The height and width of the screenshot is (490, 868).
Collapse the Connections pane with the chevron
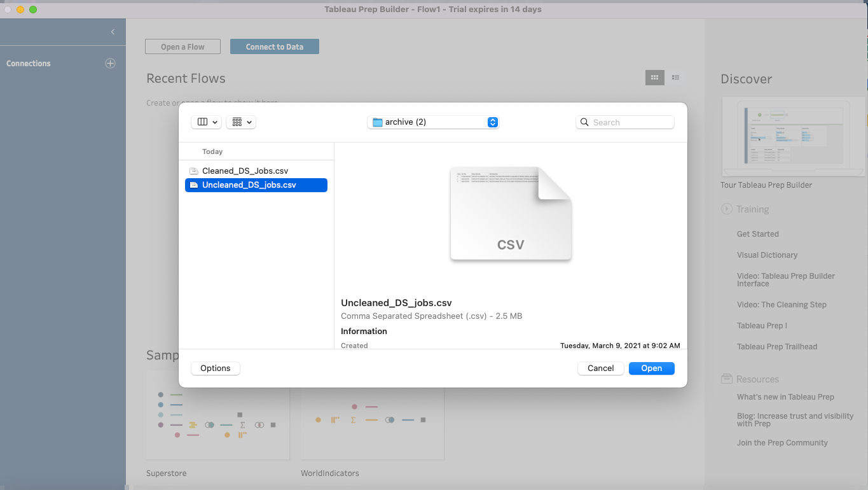tap(113, 32)
